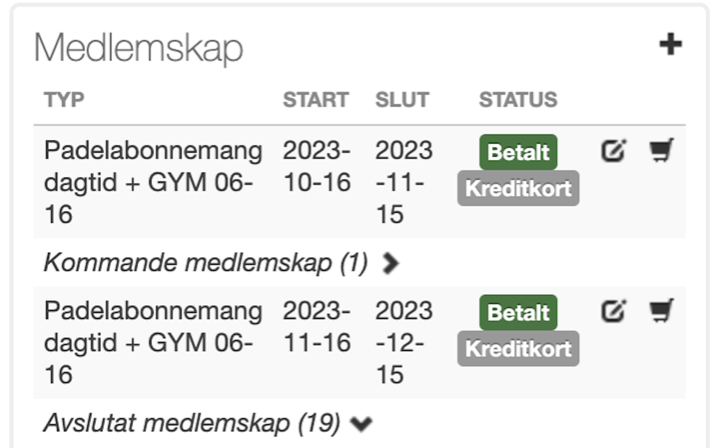Screen dimensions: 712x448
Task: Expand the Avslutat medlemskap (19) section
Action: [361, 424]
